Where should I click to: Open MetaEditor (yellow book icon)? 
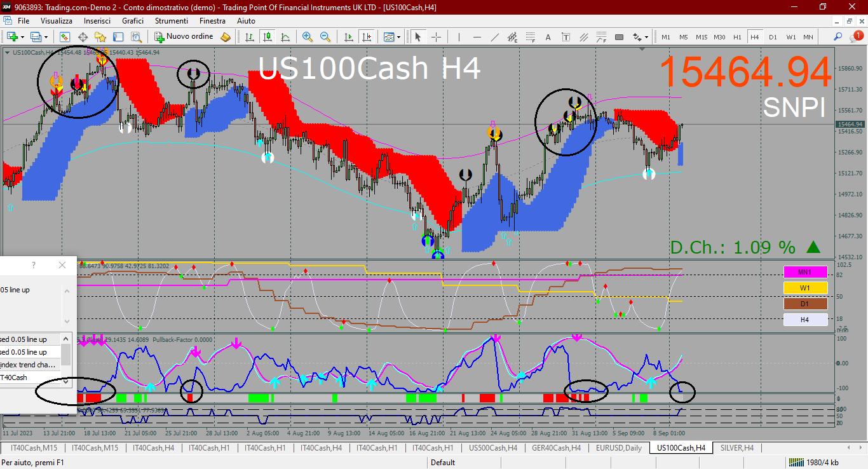point(226,37)
